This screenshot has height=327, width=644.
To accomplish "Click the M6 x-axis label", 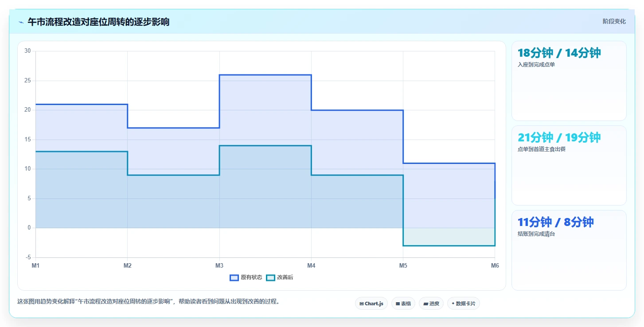I will tap(495, 265).
